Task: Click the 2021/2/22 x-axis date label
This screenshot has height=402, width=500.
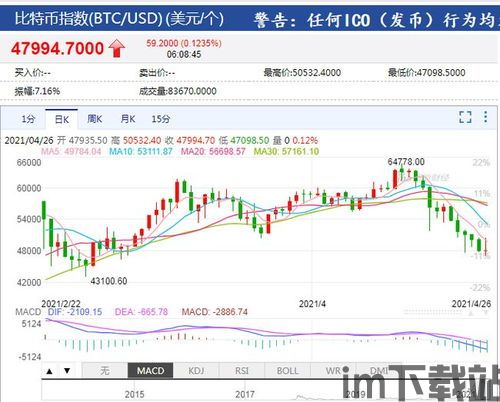Action: (61, 304)
